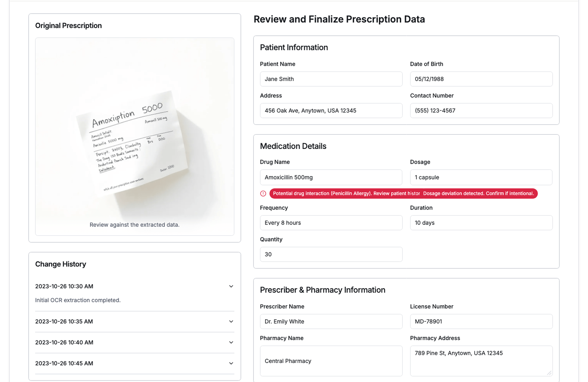This screenshot has height=382, width=588.
Task: Click the Pharmacy Address resize handle
Action: tap(549, 373)
